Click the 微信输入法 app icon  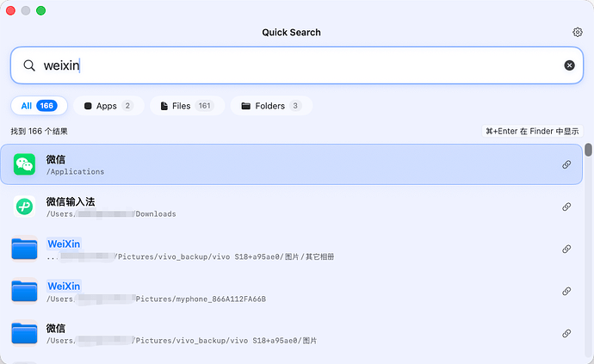tap(25, 207)
